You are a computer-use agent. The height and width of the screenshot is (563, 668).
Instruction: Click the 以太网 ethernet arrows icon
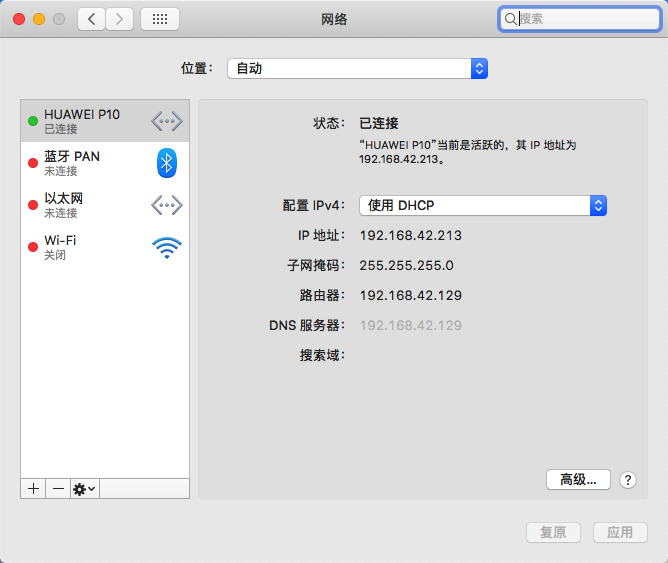pos(167,205)
